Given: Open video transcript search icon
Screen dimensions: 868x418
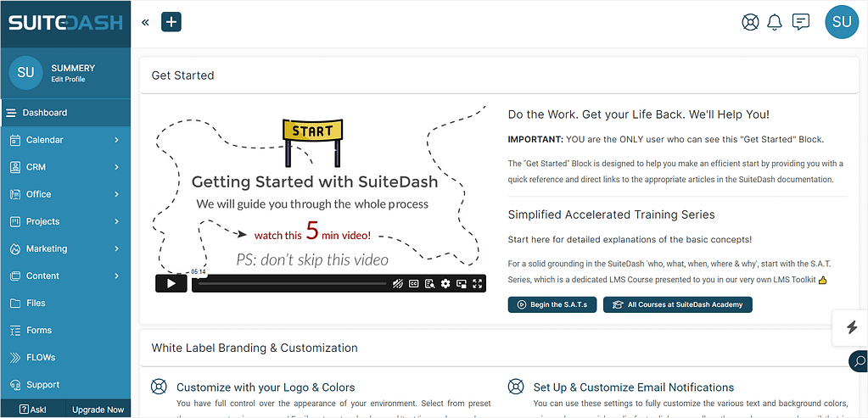Looking at the screenshot, I should click(429, 284).
